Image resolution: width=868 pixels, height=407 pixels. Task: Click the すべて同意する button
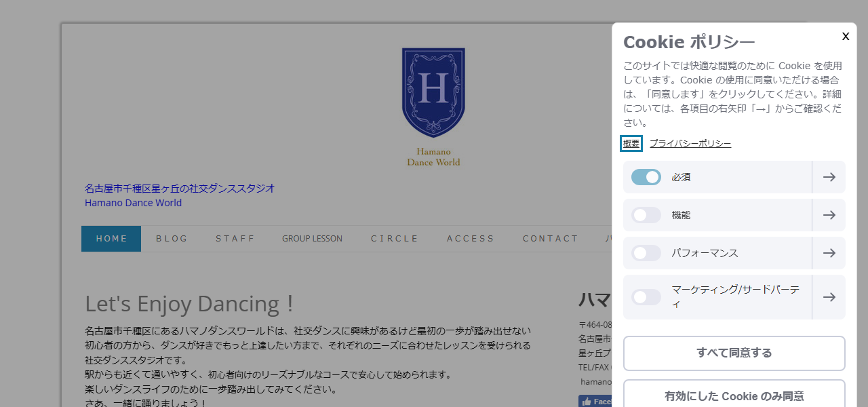point(734,353)
